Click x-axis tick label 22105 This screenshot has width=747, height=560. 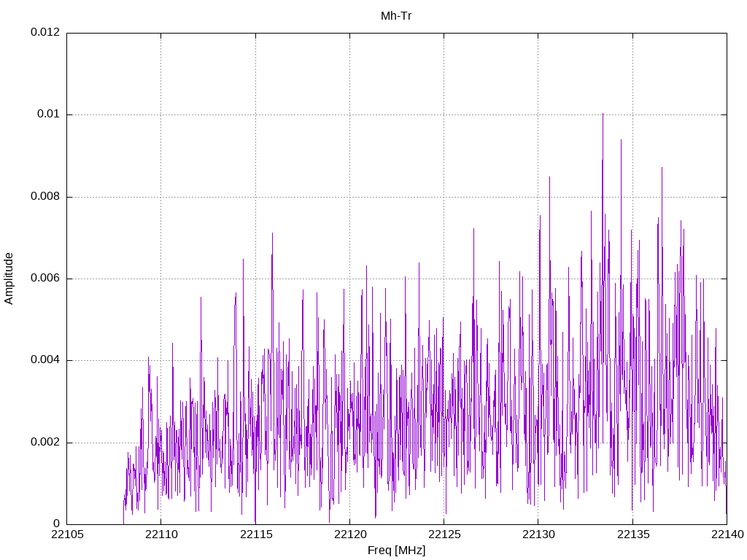click(x=67, y=534)
